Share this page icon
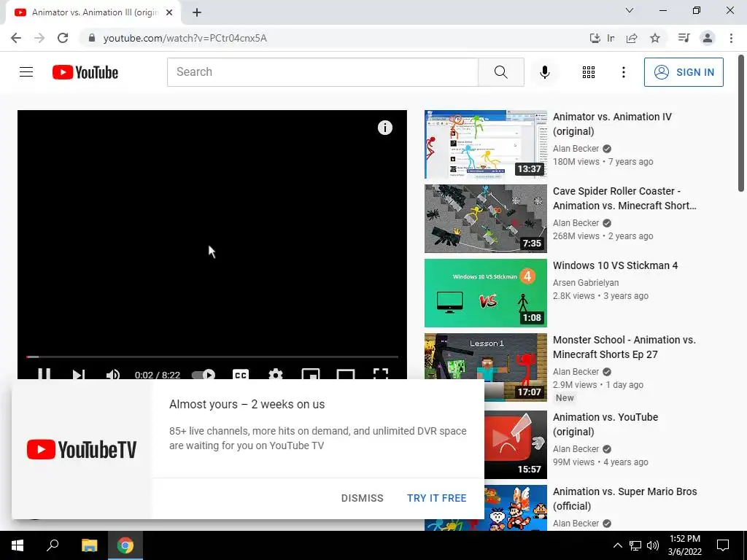This screenshot has height=560, width=747. click(x=632, y=38)
